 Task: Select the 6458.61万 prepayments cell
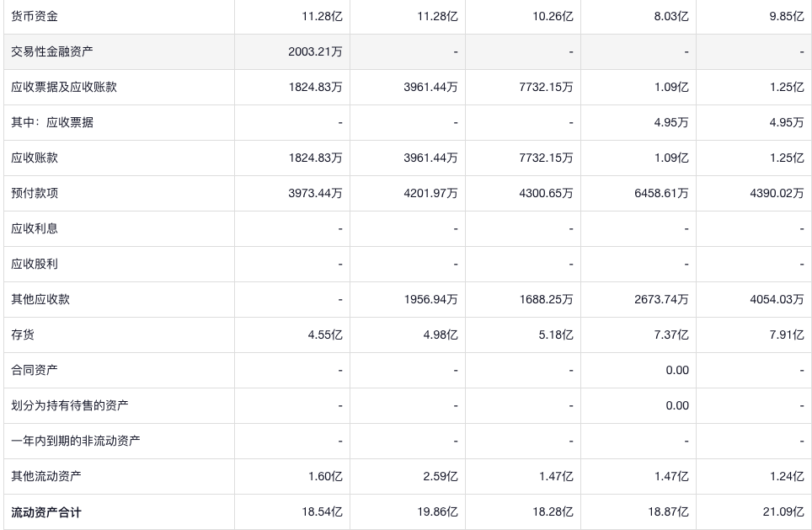(x=661, y=193)
